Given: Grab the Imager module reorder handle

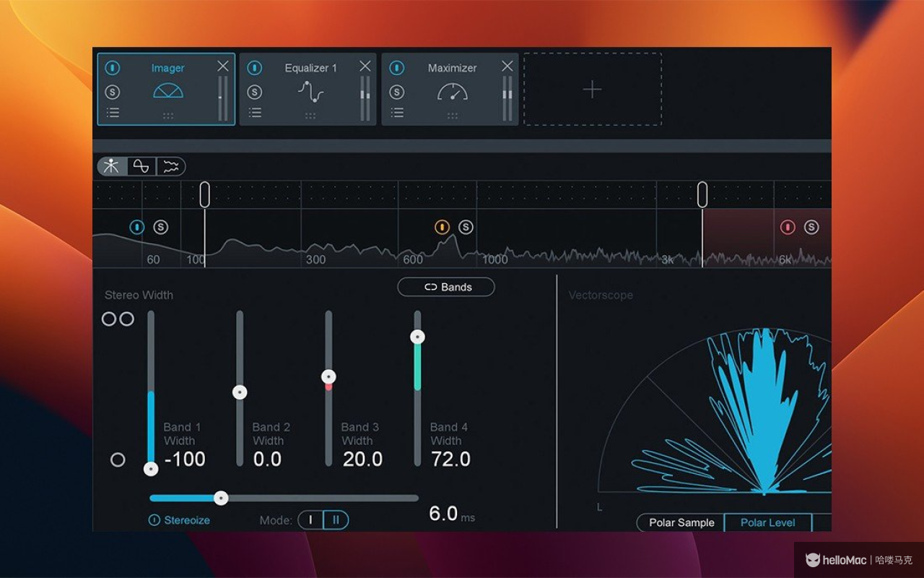Looking at the screenshot, I should [168, 116].
